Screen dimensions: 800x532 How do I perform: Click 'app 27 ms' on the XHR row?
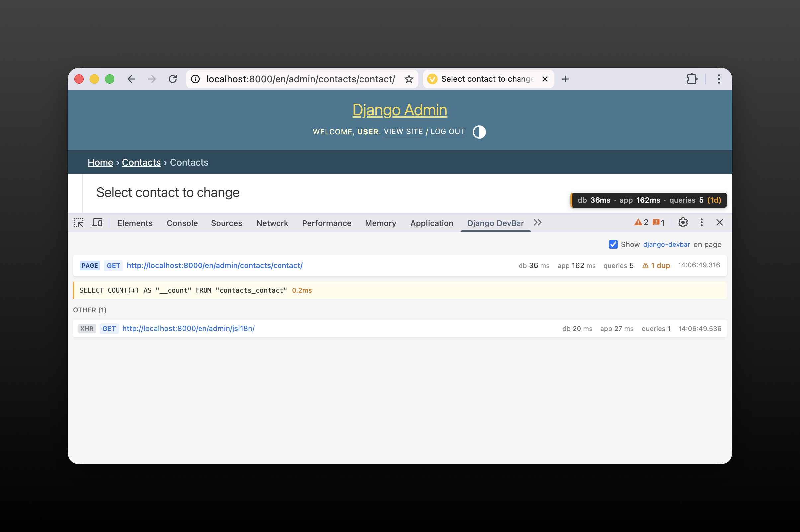(x=617, y=329)
